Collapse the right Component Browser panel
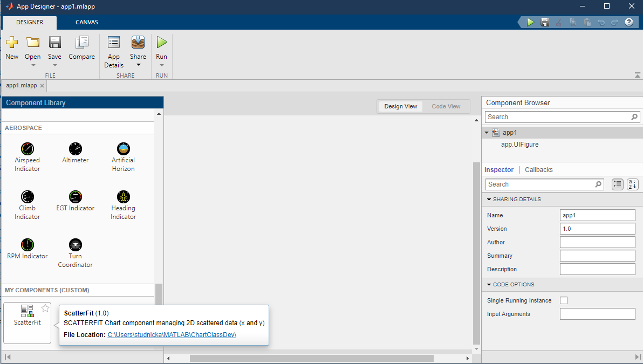The width and height of the screenshot is (643, 364). (638, 358)
